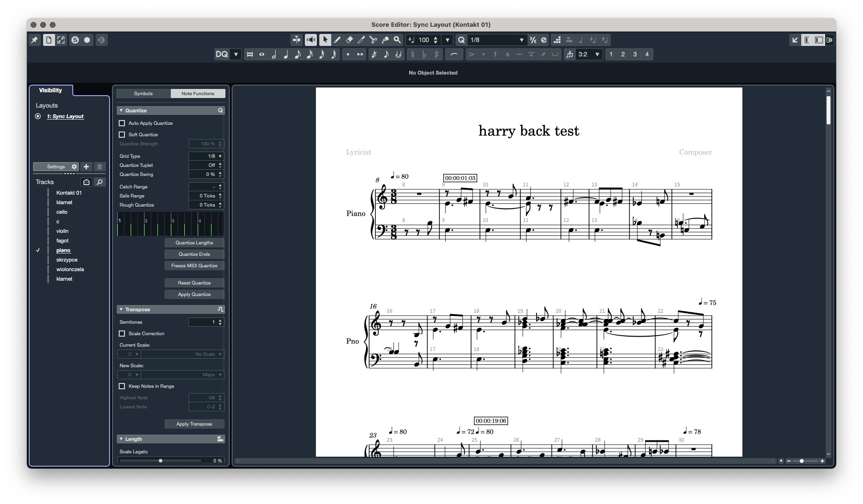Collapse the Length section
This screenshot has height=504, width=863.
[121, 439]
